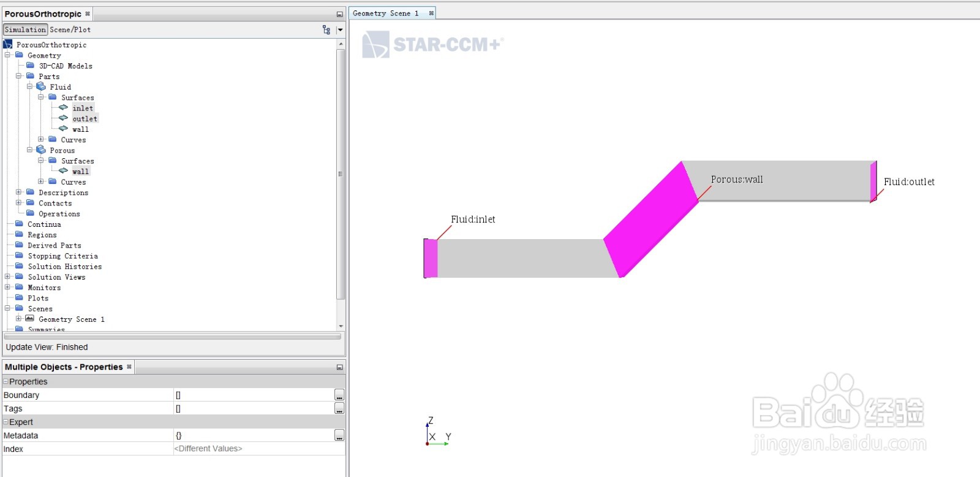Expand the Fluid Curves node
The image size is (980, 477).
[41, 139]
